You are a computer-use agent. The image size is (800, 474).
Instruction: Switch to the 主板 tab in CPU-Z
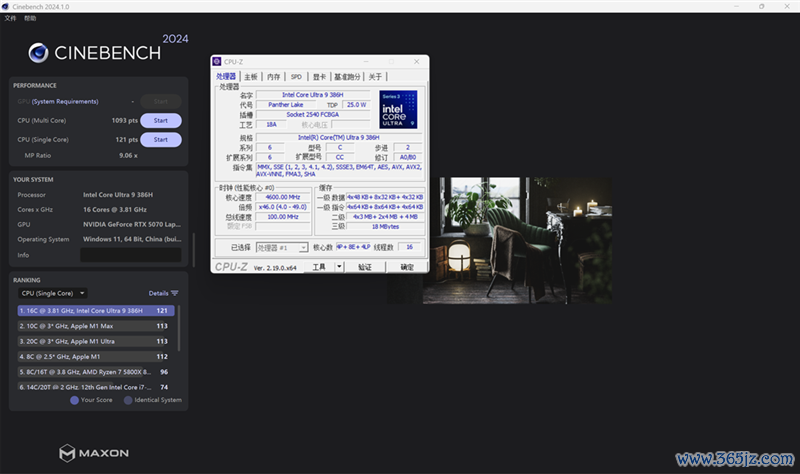click(x=251, y=77)
